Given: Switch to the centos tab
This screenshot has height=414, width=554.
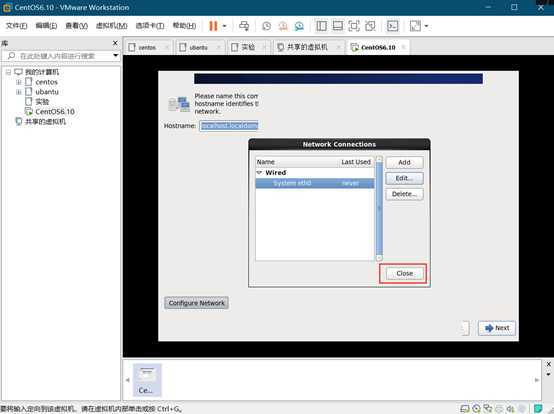Looking at the screenshot, I should (x=147, y=47).
